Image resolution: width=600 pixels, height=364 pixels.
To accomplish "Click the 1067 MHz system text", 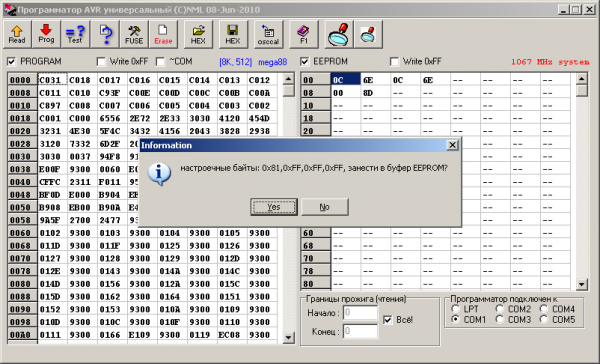I will [x=550, y=62].
